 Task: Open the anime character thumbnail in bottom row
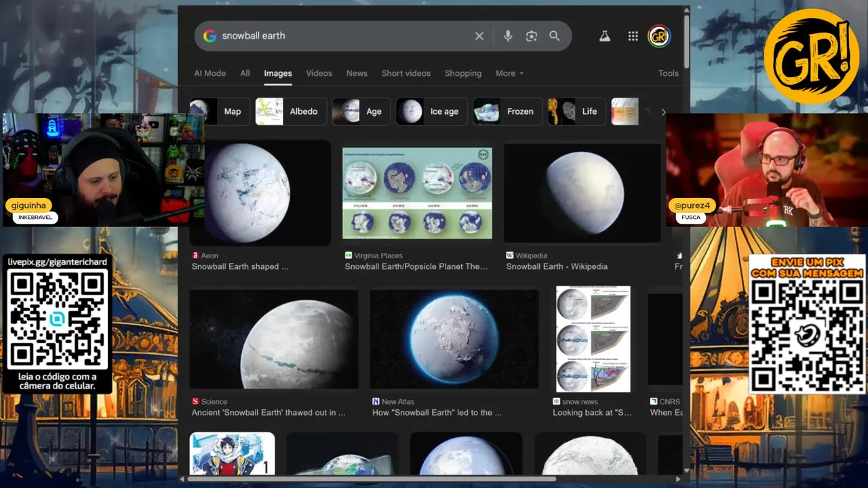pos(232,453)
